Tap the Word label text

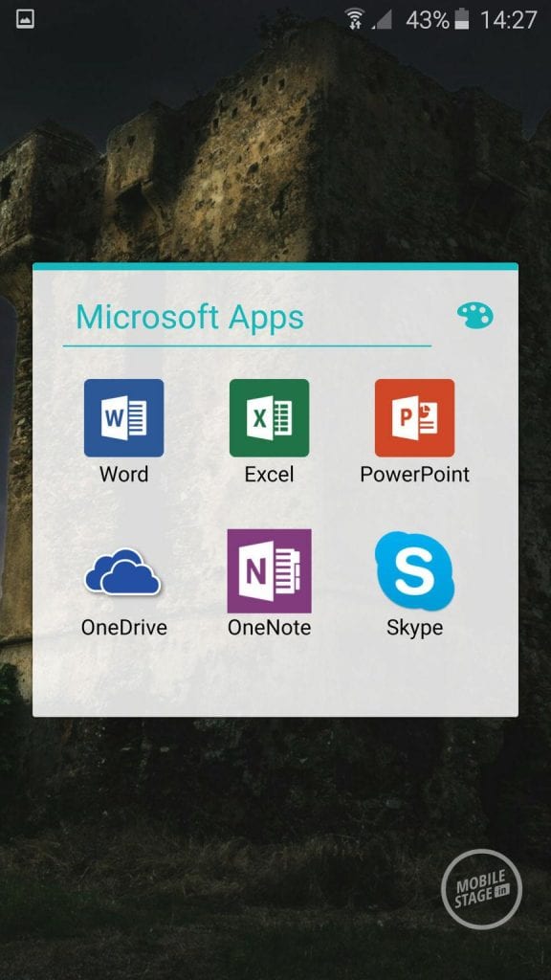click(123, 475)
